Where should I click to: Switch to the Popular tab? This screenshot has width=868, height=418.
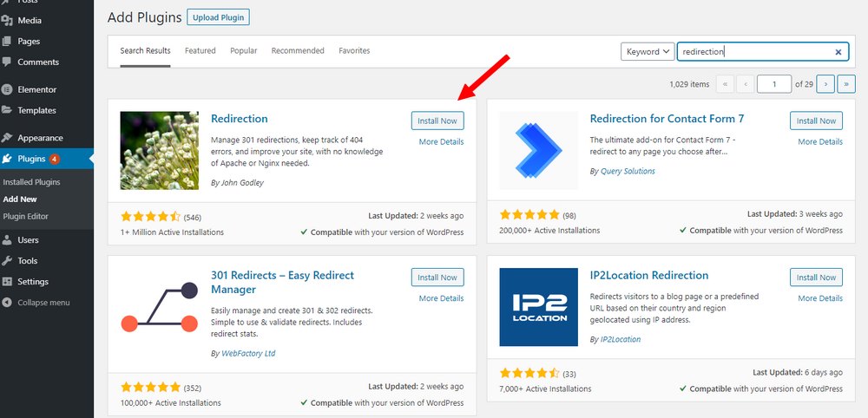pyautogui.click(x=244, y=51)
